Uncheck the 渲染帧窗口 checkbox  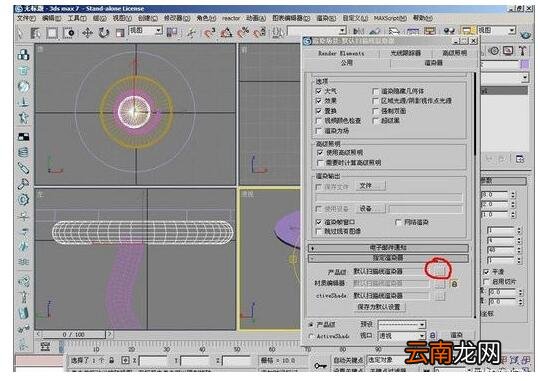click(319, 222)
